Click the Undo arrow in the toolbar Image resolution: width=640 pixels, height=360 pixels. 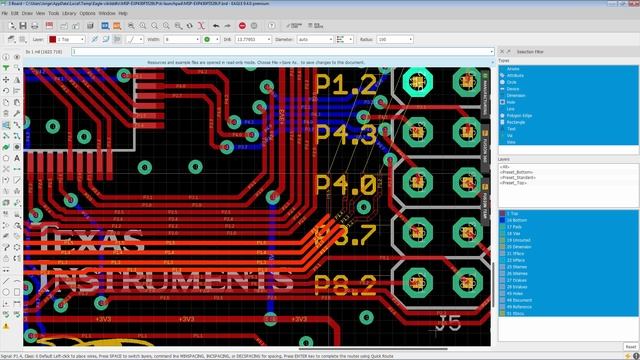coord(216,26)
